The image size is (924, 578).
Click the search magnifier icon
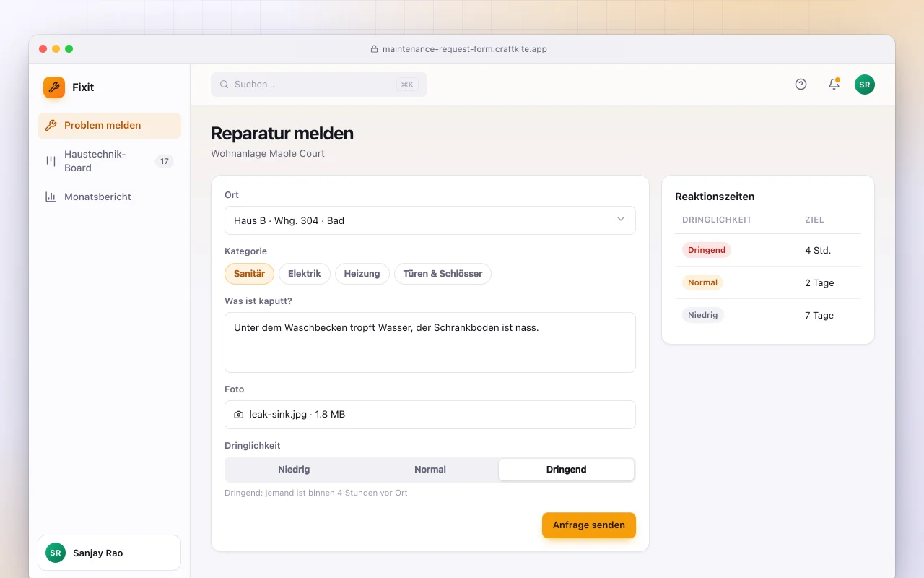click(x=224, y=85)
